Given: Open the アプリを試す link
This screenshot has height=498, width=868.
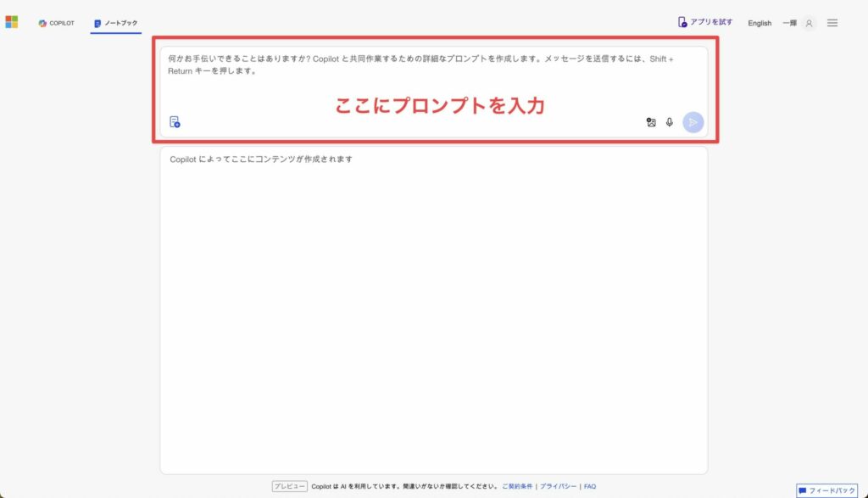Looking at the screenshot, I should point(705,22).
